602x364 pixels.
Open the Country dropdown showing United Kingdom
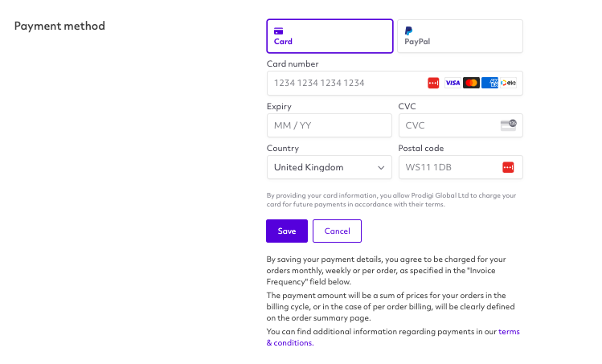point(330,167)
